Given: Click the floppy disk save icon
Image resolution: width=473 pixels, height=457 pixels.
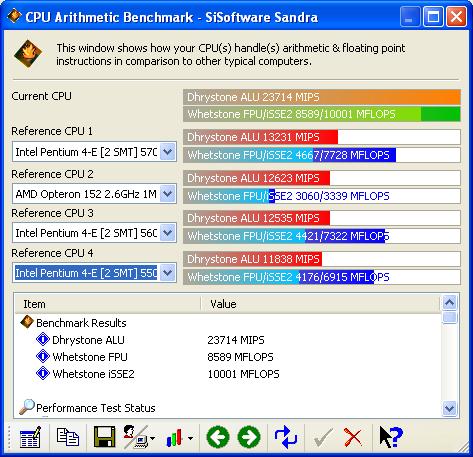Looking at the screenshot, I should (x=105, y=437).
